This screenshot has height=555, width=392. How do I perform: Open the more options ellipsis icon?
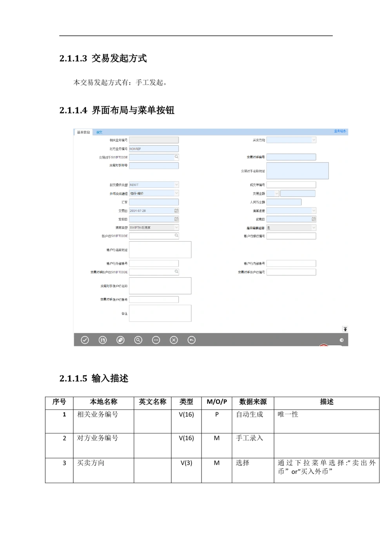coord(156,340)
